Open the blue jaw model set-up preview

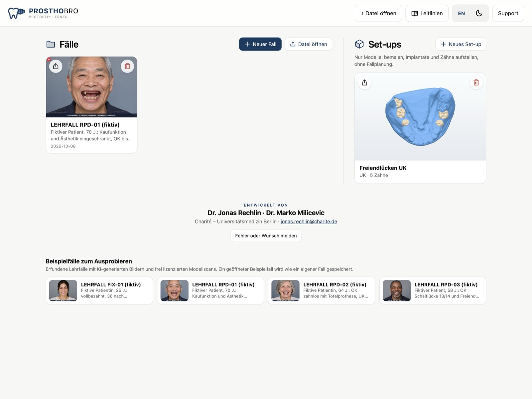(x=420, y=117)
